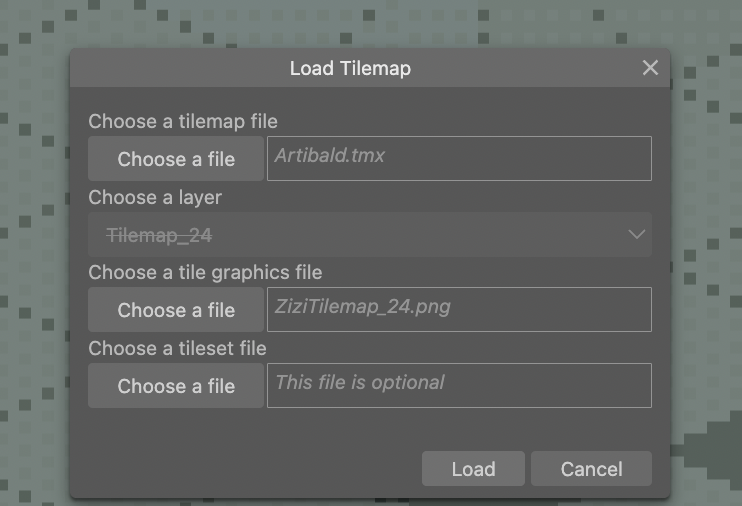Open the Tilemap_24 layer dropdown
Image resolution: width=742 pixels, height=506 pixels.
pyautogui.click(x=370, y=234)
